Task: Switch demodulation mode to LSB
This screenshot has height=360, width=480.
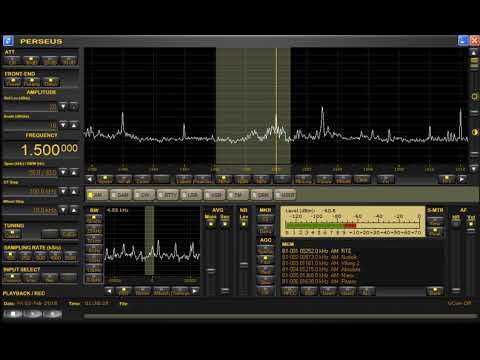Action: tap(191, 195)
